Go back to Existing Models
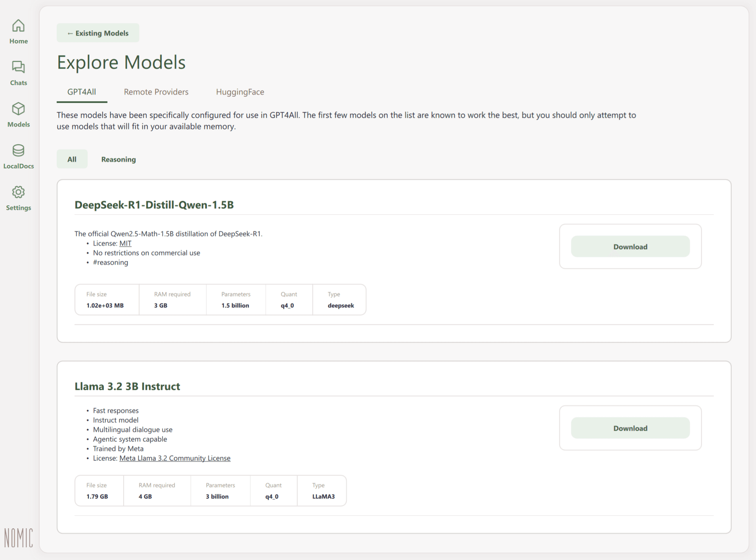The width and height of the screenshot is (756, 560). click(98, 33)
